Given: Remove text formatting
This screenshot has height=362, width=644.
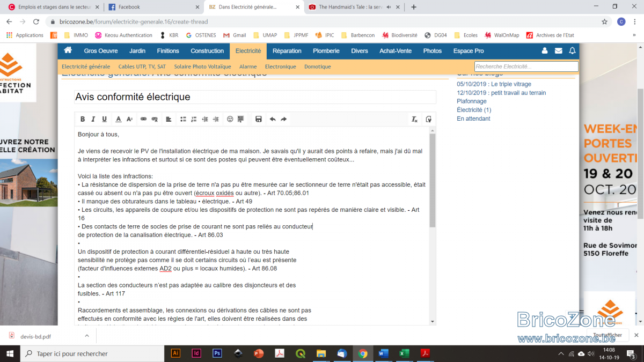Looking at the screenshot, I should coord(414,119).
